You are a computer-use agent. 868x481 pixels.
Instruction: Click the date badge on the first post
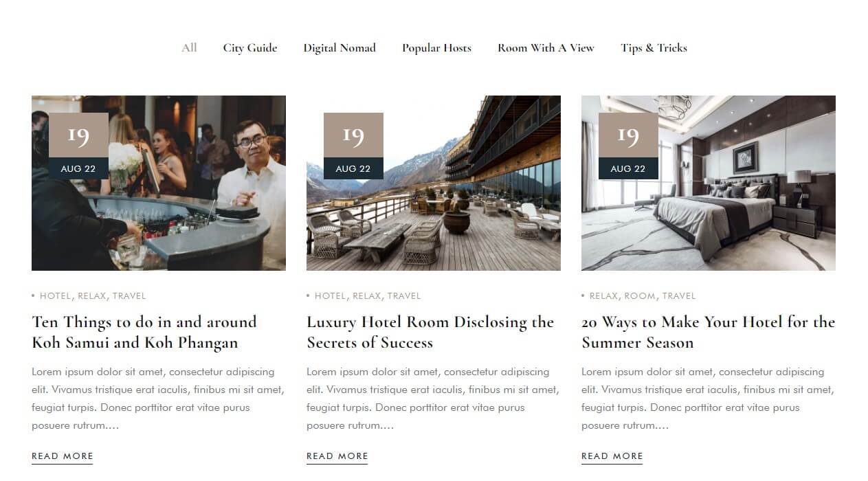pyautogui.click(x=78, y=146)
